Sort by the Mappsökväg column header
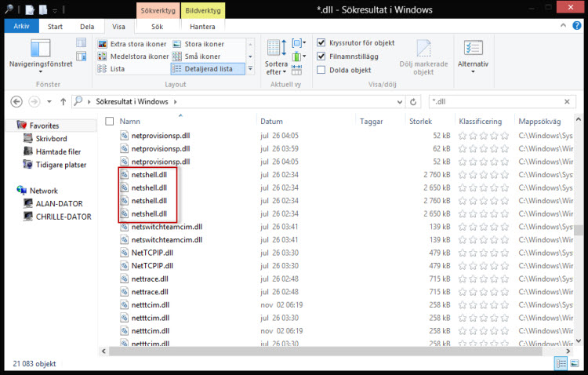Viewport: 588px width, 375px height. pos(539,122)
